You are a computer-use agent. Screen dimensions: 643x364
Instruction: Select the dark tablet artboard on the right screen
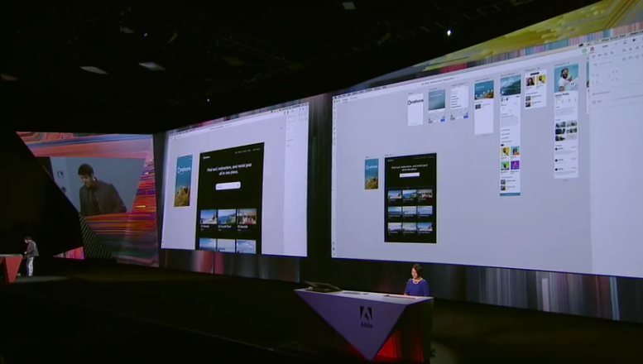coord(410,197)
